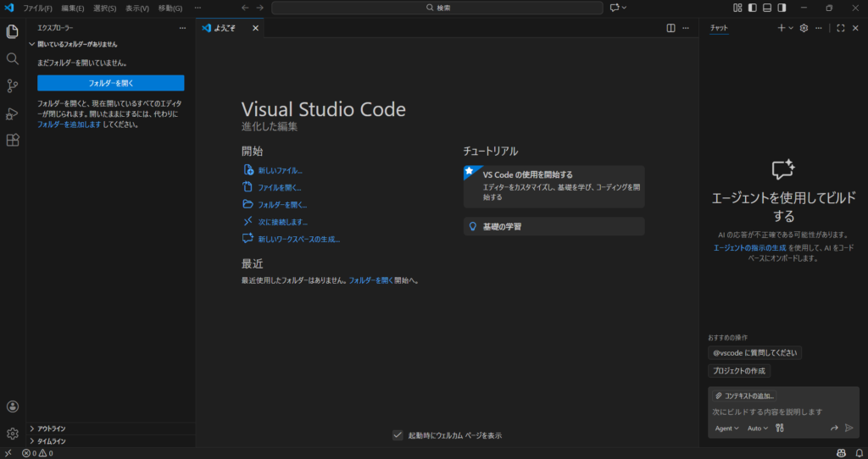Image resolution: width=868 pixels, height=459 pixels.
Task: Click the blue フォルダーを開く button
Action: [110, 83]
